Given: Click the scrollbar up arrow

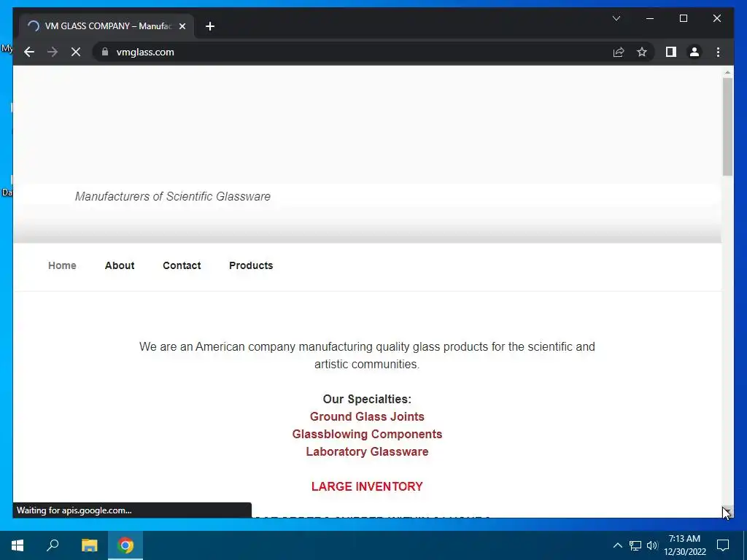Looking at the screenshot, I should coord(727,72).
